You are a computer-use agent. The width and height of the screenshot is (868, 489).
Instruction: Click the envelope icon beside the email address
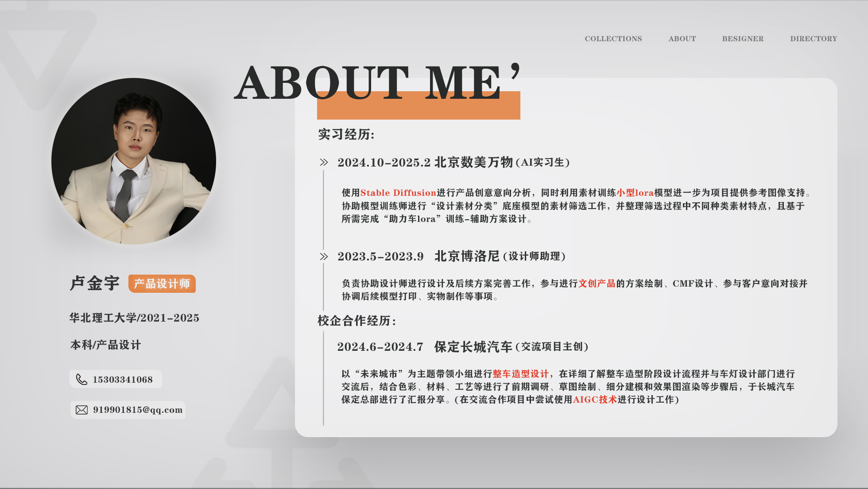point(81,410)
